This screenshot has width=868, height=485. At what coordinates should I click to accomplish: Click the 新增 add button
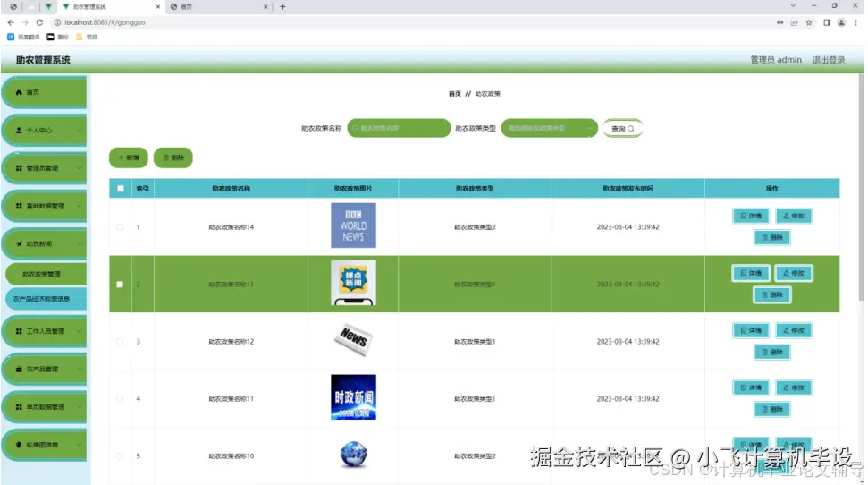click(129, 158)
